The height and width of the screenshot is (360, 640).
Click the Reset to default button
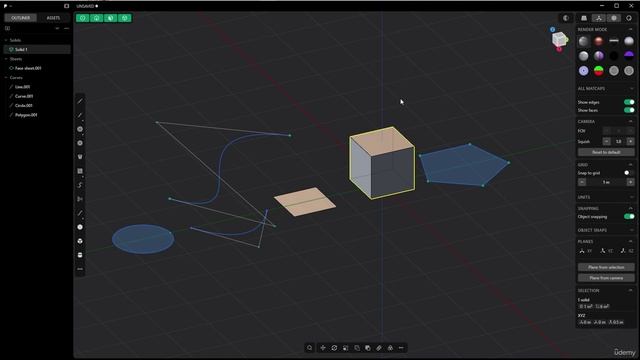(x=606, y=152)
